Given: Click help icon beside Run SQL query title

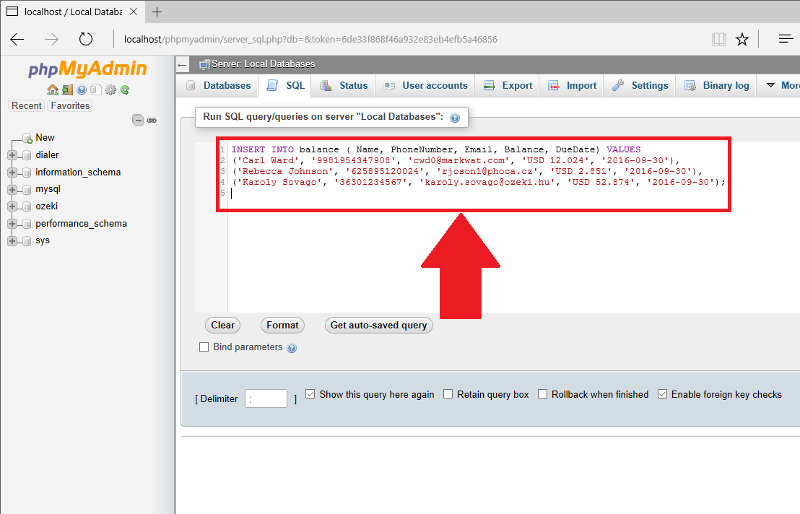Looking at the screenshot, I should coord(455,118).
